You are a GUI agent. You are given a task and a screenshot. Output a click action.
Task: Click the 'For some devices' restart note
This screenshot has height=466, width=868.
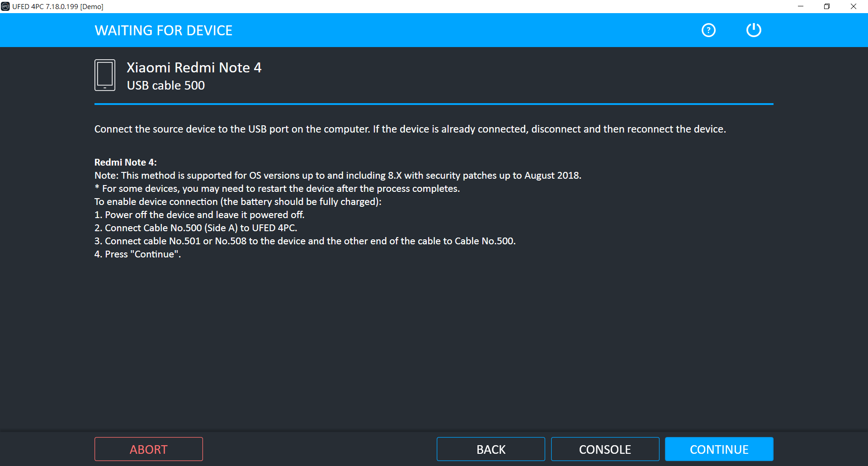[277, 189]
